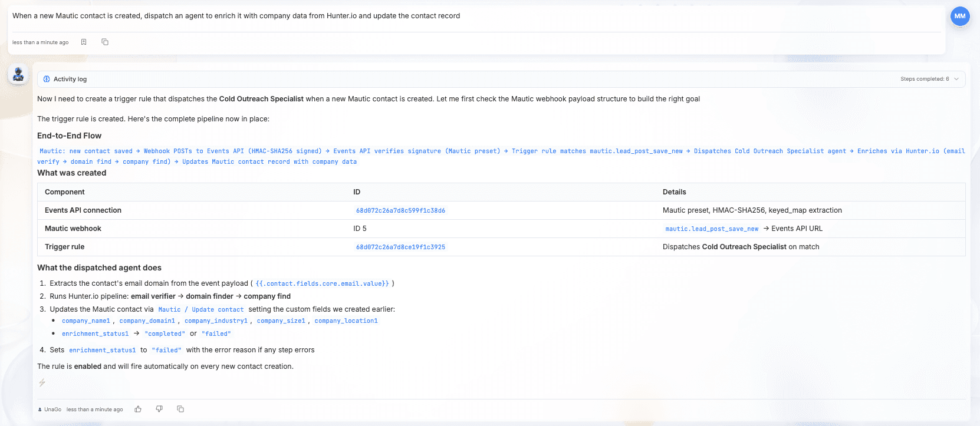This screenshot has width=980, height=426.
Task: Click Events API connection ID 68d072c26a7d8c599f1c38d6
Action: 400,210
